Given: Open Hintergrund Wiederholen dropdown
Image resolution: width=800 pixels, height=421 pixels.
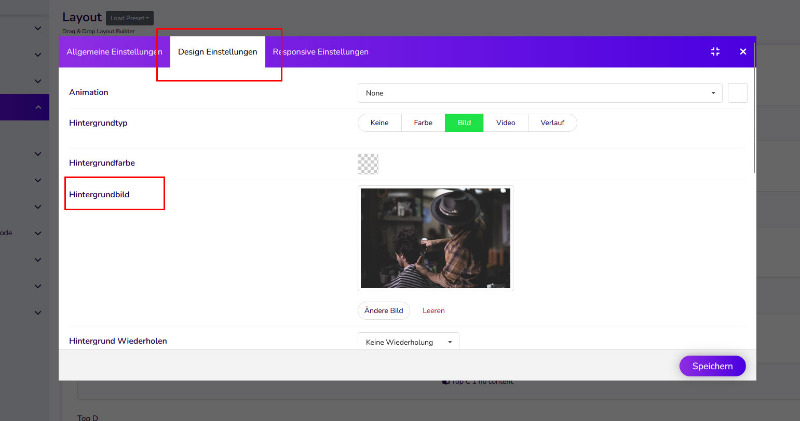Looking at the screenshot, I should tap(408, 342).
